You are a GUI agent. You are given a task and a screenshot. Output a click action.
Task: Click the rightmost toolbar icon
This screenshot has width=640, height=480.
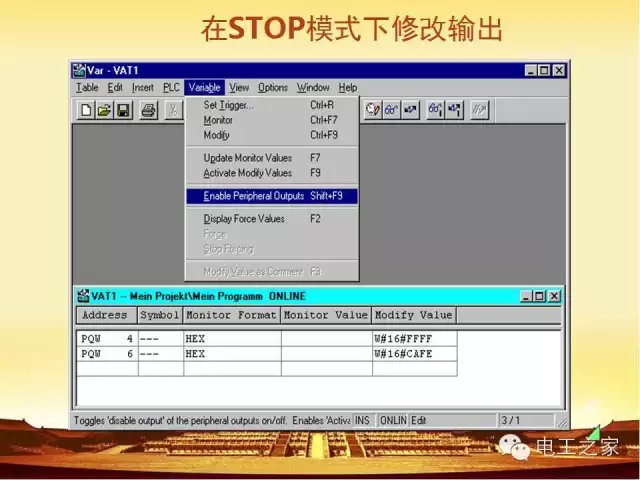479,110
